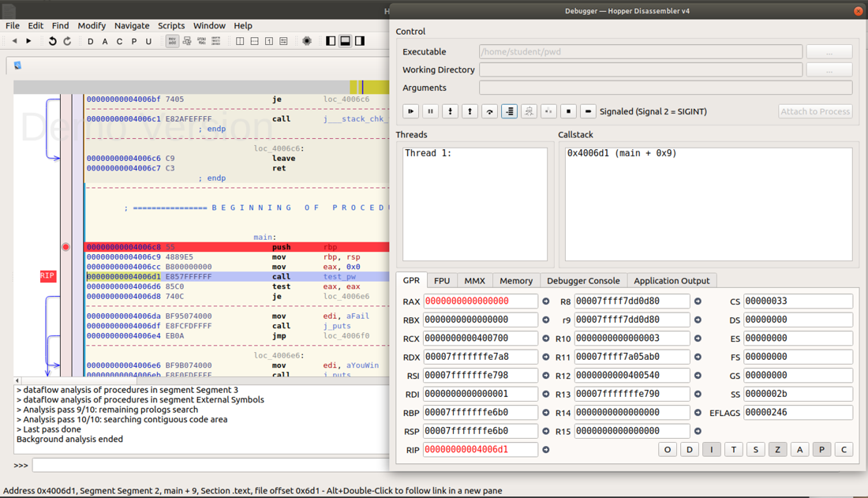Click the undo arrow in Hopper toolbar

tap(53, 41)
